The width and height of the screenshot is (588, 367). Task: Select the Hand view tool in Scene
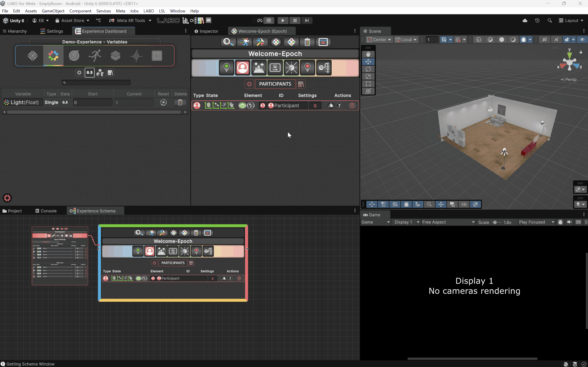pyautogui.click(x=368, y=54)
